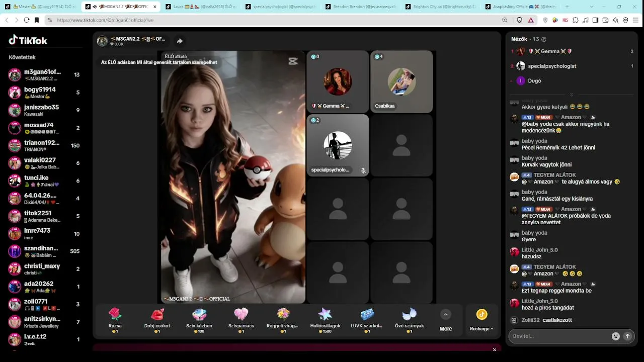Click Little_John_5.0 username above 'hazudsz'
644x362 pixels.
click(539, 250)
